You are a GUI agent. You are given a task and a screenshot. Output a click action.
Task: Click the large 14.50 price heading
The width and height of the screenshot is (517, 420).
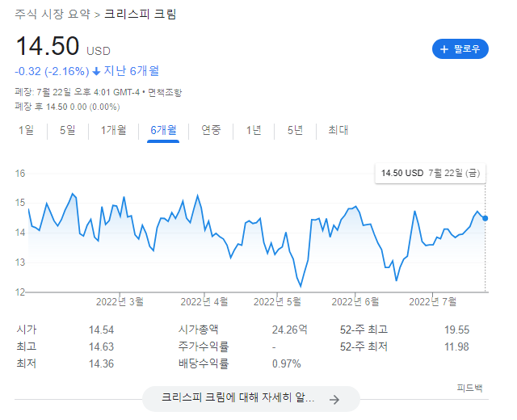[x=48, y=46]
